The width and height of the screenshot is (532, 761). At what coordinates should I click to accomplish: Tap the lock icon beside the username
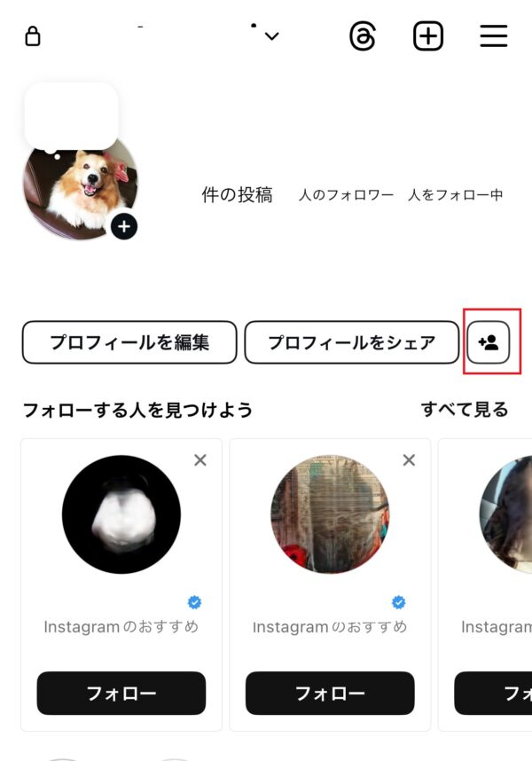click(33, 36)
